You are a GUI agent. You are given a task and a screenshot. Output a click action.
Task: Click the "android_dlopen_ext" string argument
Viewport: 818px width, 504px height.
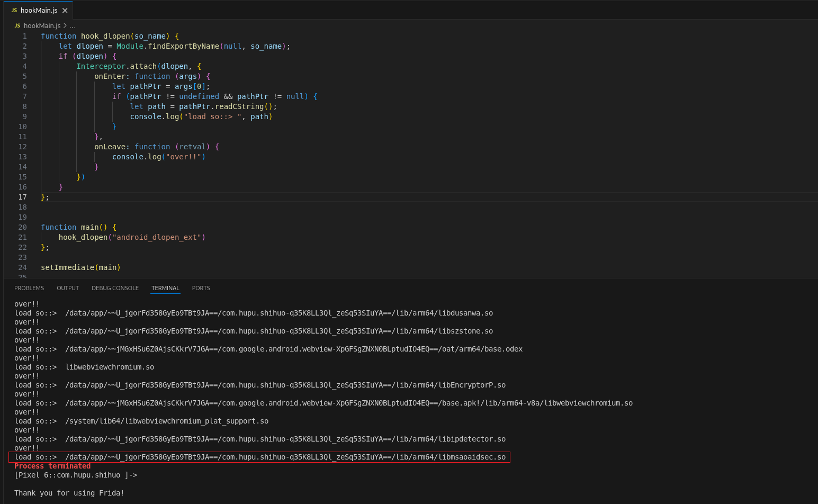click(159, 237)
